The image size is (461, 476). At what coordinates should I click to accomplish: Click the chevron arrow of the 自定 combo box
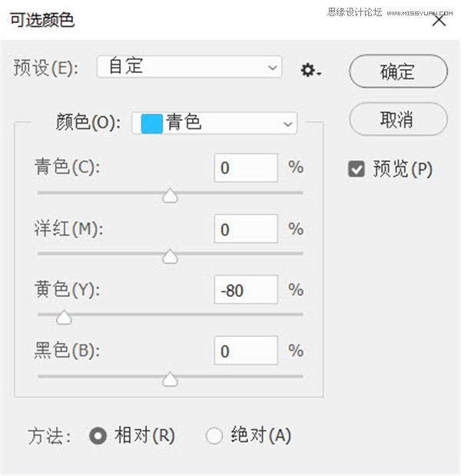272,68
